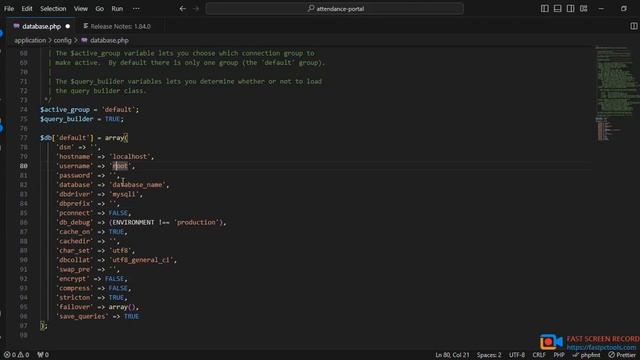Click the 'cachedir' key
640x360 pixels.
tap(74, 241)
